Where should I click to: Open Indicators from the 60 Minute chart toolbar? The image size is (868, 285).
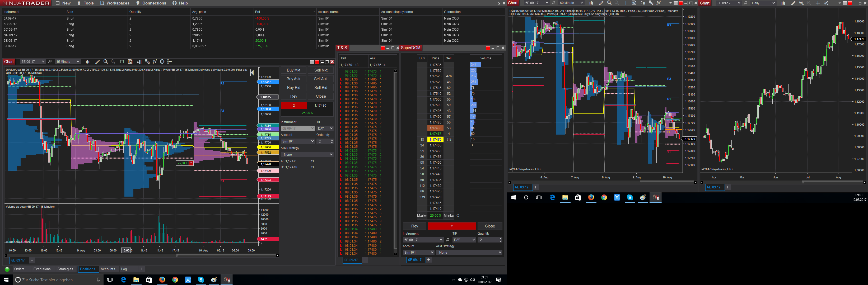(x=651, y=3)
